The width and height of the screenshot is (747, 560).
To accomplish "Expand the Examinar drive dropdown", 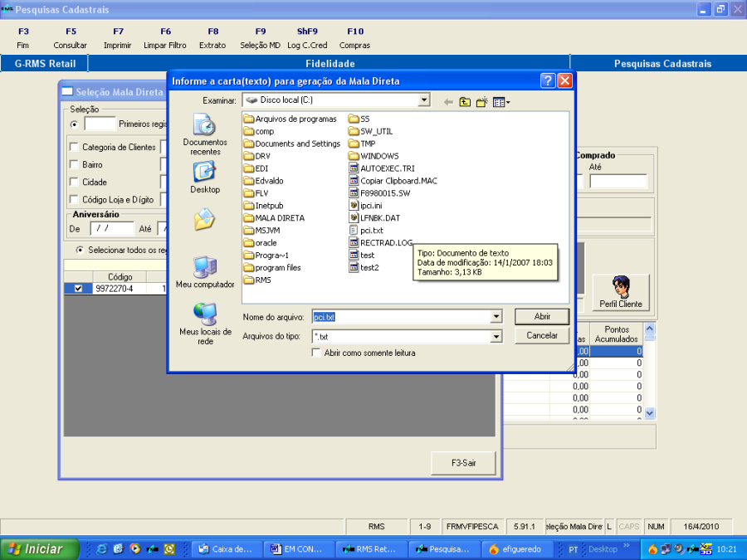I will 424,100.
